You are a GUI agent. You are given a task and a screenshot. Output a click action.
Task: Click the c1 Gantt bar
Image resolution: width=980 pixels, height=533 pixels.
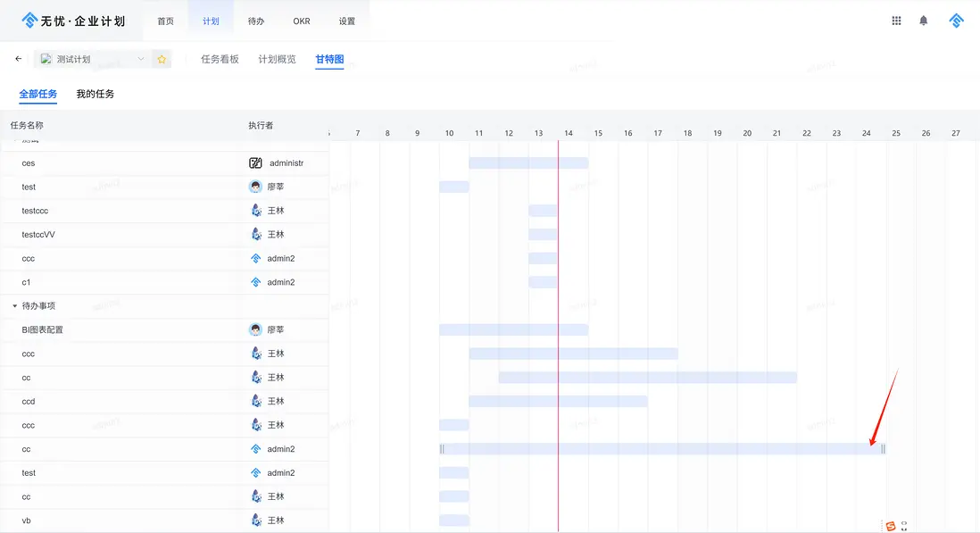[x=544, y=282]
